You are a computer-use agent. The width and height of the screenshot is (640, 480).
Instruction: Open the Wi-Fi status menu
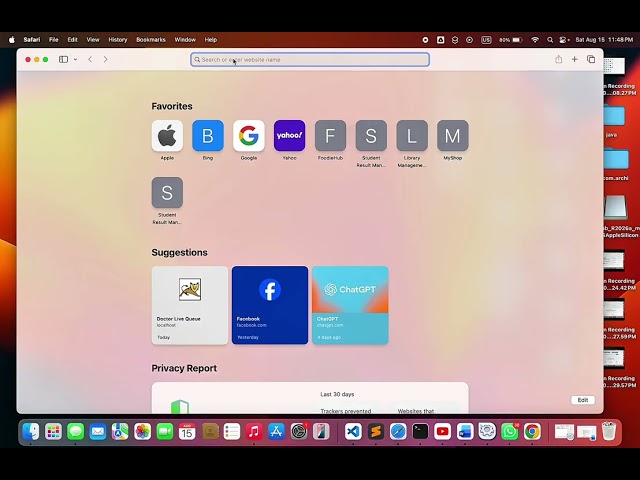tap(535, 40)
